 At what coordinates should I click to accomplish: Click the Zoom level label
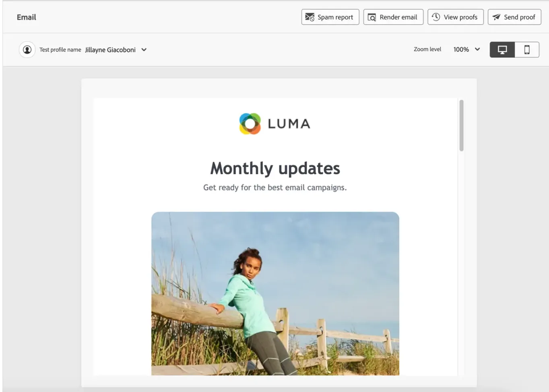pyautogui.click(x=427, y=49)
